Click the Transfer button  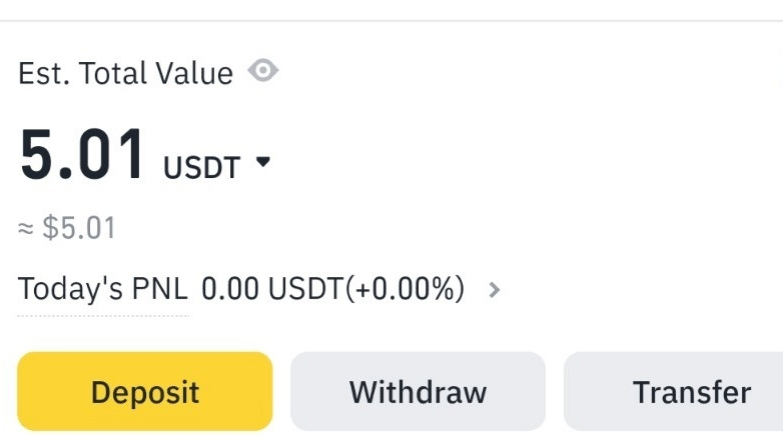[674, 392]
